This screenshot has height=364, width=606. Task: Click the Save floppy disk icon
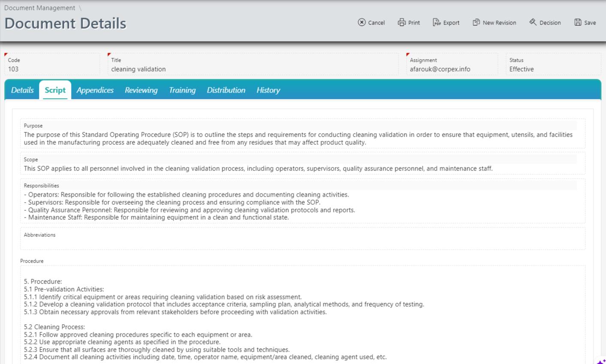pyautogui.click(x=578, y=22)
